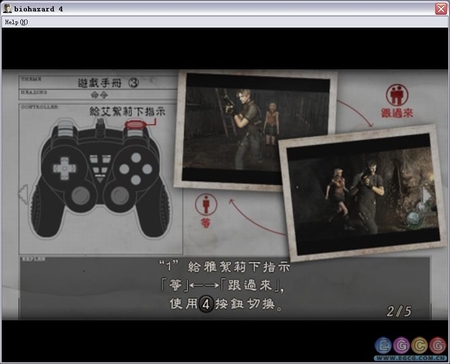Select the upper Leon and Ashley photo

(x=255, y=130)
